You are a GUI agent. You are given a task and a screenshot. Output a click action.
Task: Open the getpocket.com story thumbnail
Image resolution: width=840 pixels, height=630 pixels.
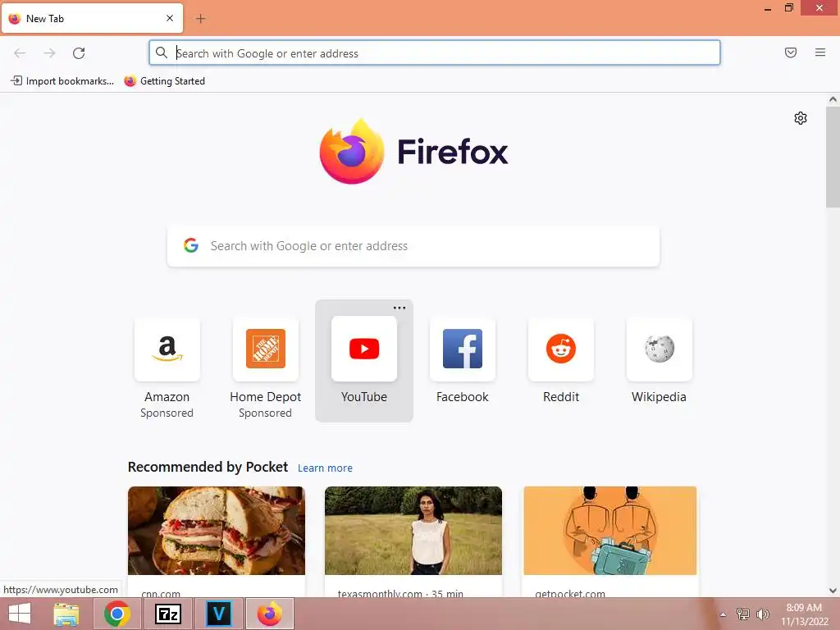click(x=610, y=531)
